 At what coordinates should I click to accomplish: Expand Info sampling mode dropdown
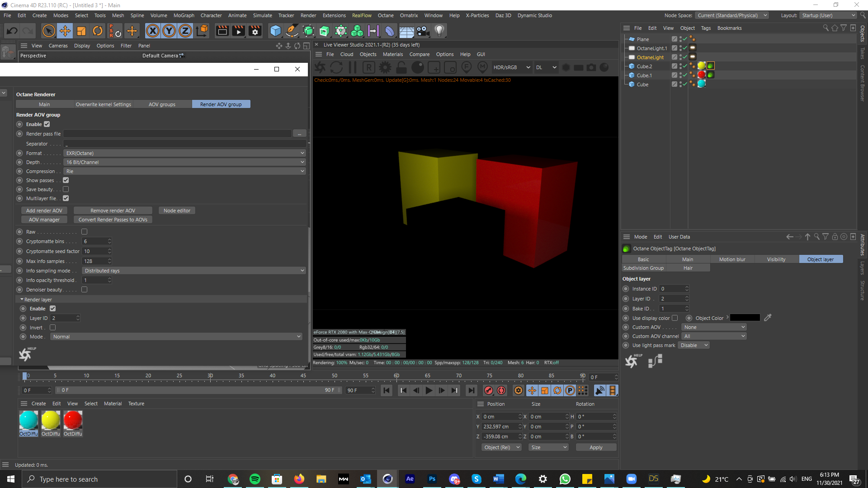(x=194, y=271)
